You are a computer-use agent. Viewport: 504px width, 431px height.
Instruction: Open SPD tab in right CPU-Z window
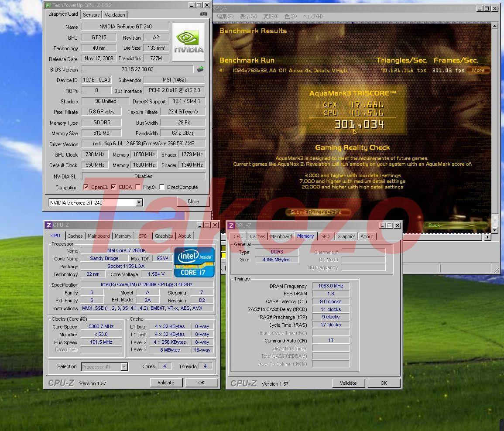click(x=325, y=236)
